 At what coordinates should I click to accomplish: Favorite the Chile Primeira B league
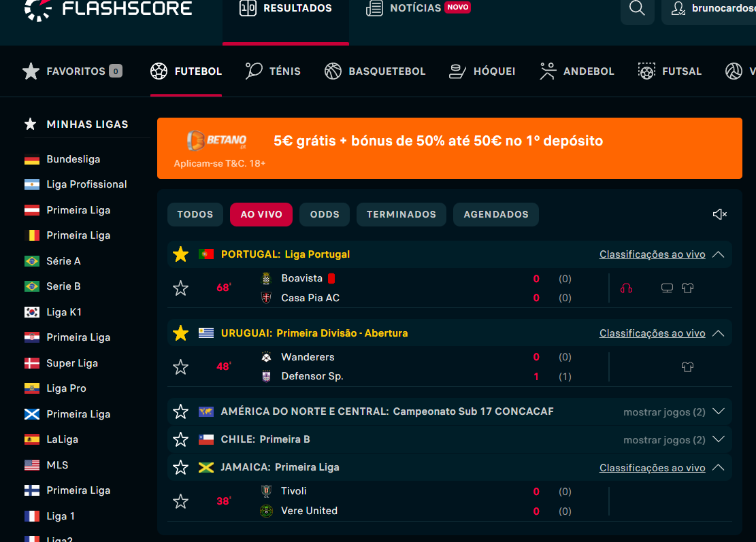[181, 439]
